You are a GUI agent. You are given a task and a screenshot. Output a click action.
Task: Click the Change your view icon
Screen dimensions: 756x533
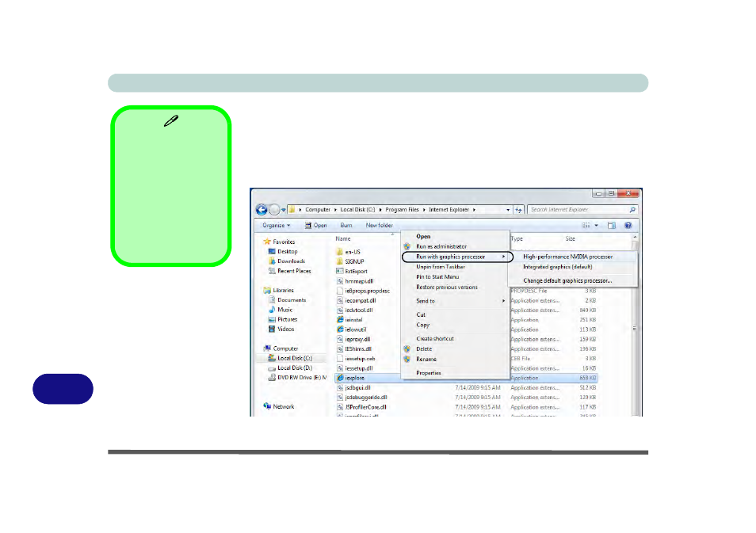(586, 226)
